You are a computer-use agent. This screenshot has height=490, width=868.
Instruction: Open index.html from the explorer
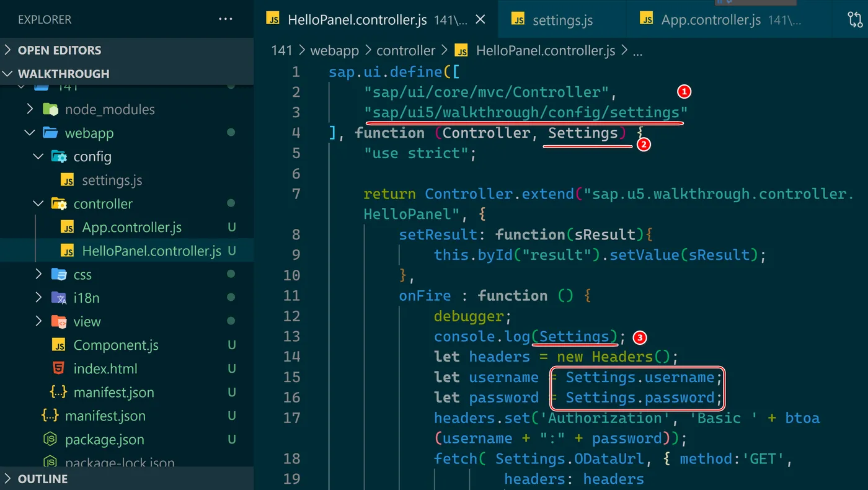point(105,369)
